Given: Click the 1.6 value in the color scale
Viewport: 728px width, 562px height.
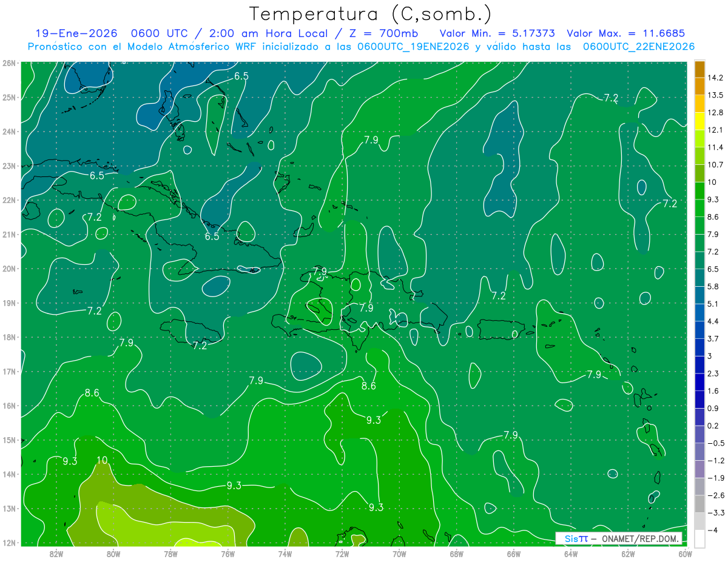Looking at the screenshot, I should (713, 391).
